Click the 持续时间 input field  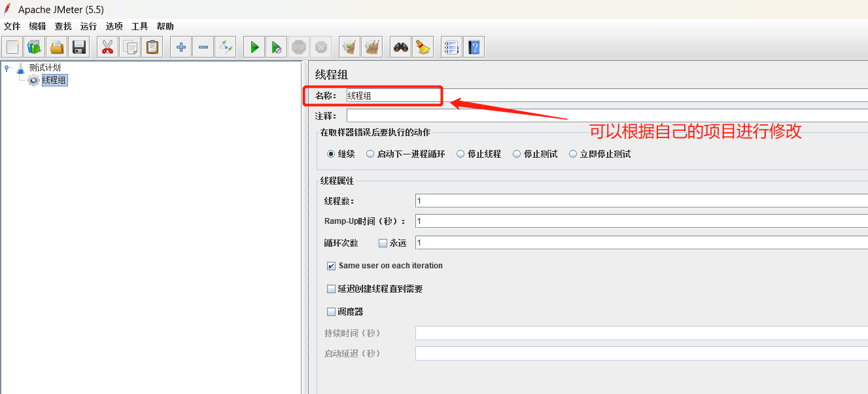click(642, 333)
